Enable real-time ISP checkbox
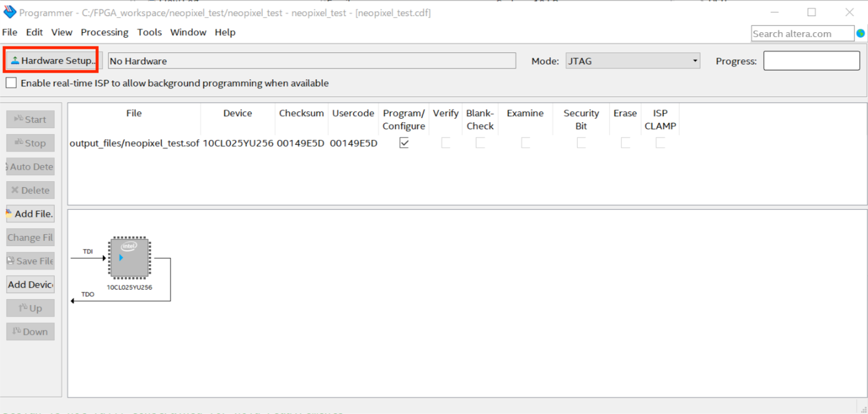The image size is (868, 414). pos(11,83)
